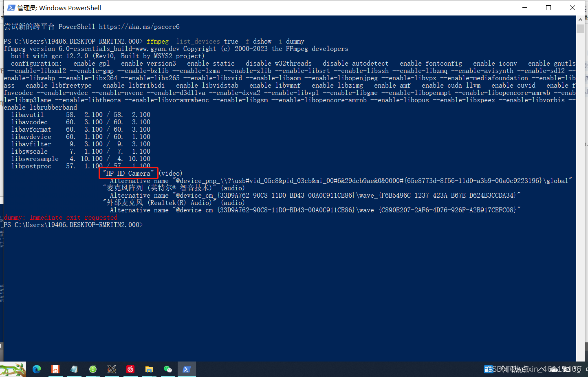This screenshot has height=377, width=588.
Task: Click the "configuration:" label text
Action: [37, 64]
